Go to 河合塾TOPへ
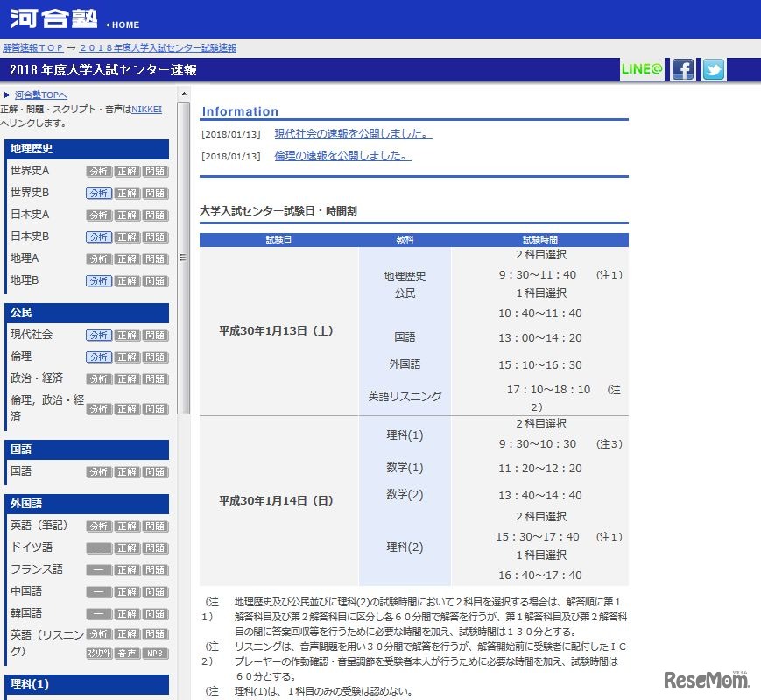 (x=39, y=94)
